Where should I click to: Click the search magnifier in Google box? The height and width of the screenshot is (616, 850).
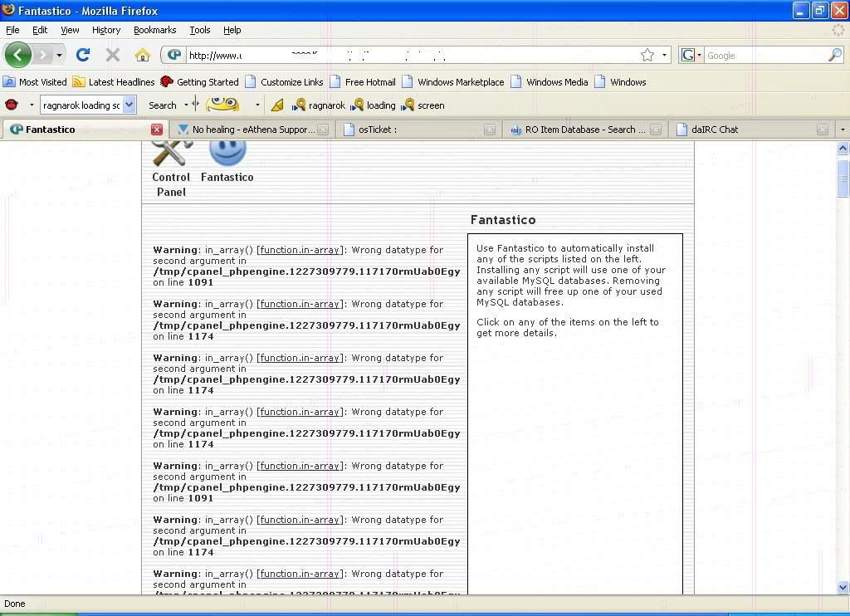(x=834, y=56)
